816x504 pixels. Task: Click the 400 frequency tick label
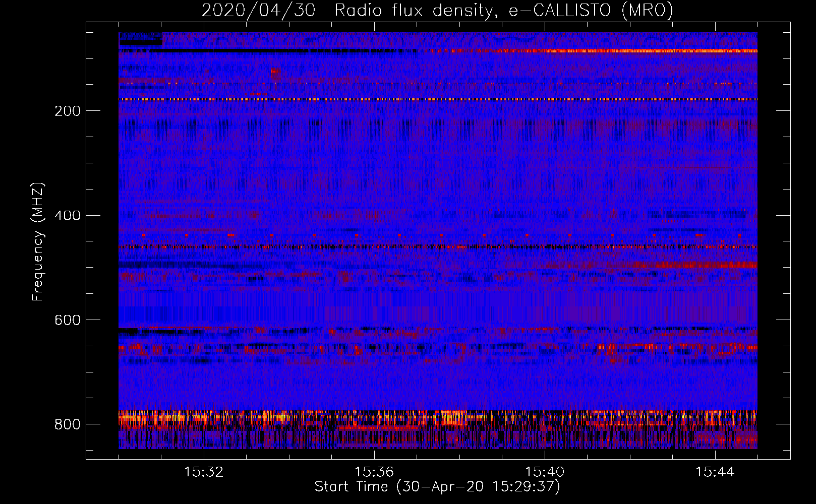click(68, 216)
